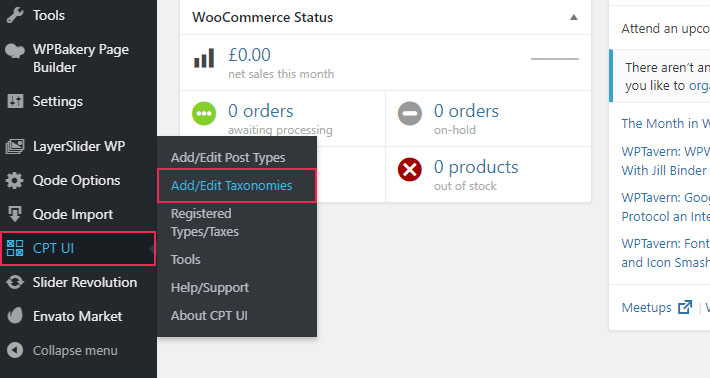Click the Qode Options gear icon
Image resolution: width=710 pixels, height=378 pixels.
[14, 180]
